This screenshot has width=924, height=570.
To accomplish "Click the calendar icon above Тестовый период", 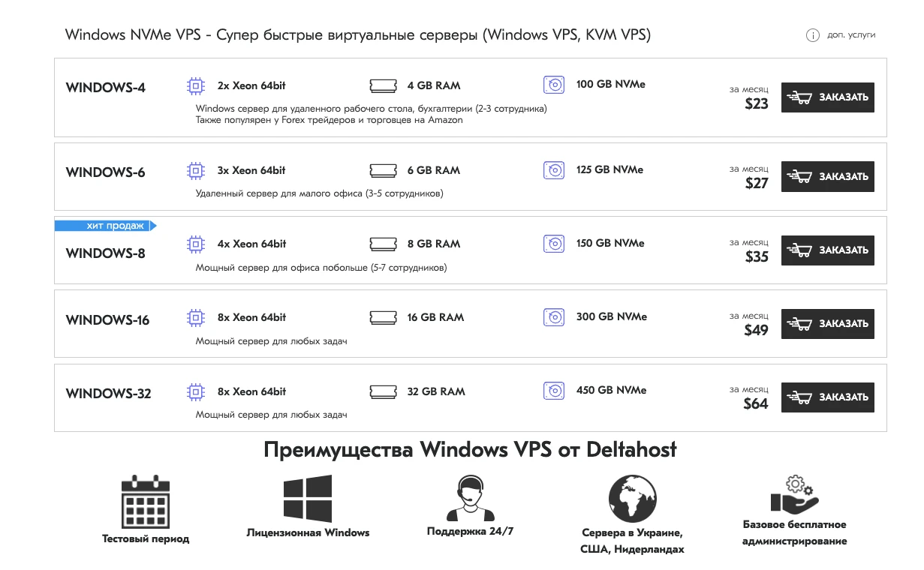I will 146,501.
